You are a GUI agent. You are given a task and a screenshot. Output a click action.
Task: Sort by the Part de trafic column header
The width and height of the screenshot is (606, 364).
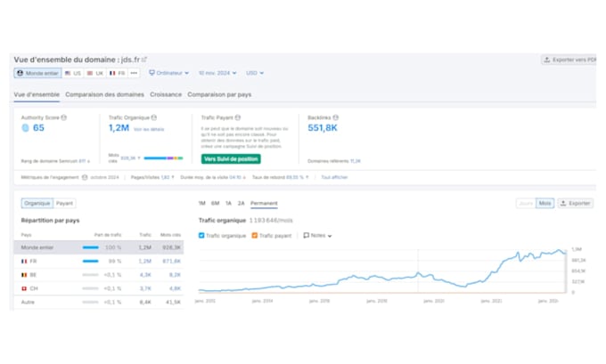tap(108, 235)
